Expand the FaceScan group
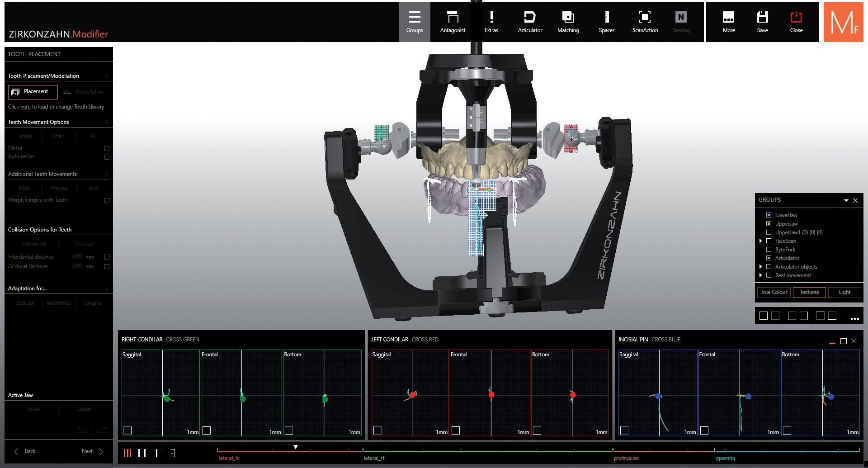The width and height of the screenshot is (868, 468). pyautogui.click(x=760, y=241)
